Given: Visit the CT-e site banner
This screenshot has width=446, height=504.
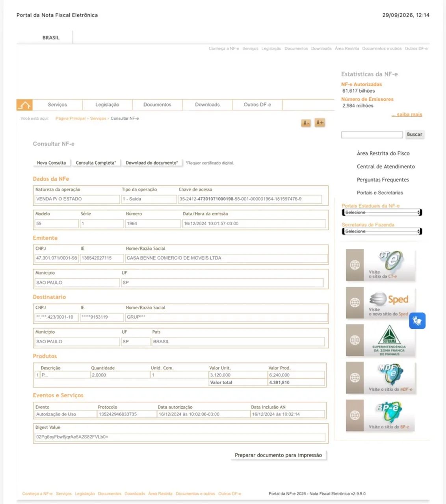Looking at the screenshot, I should [x=380, y=265].
